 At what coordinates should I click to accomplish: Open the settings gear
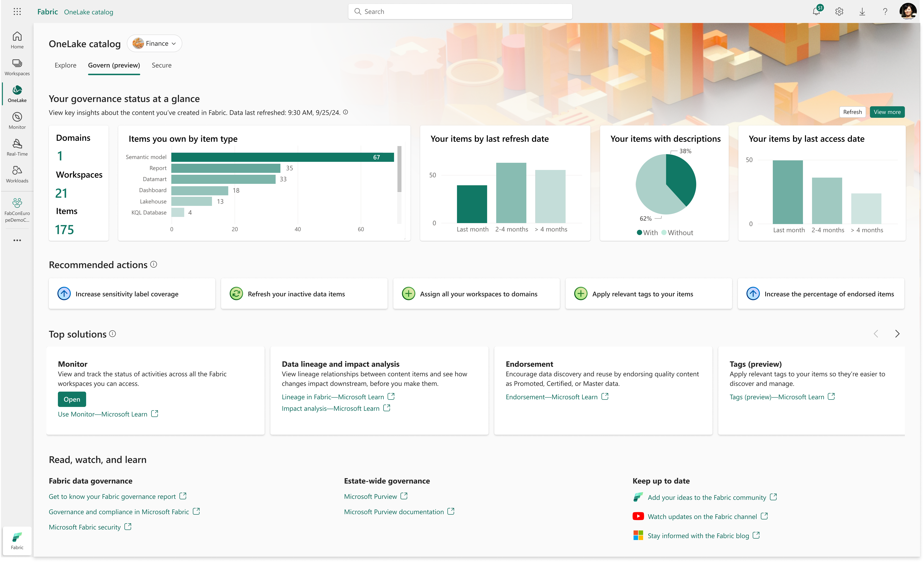pyautogui.click(x=839, y=12)
